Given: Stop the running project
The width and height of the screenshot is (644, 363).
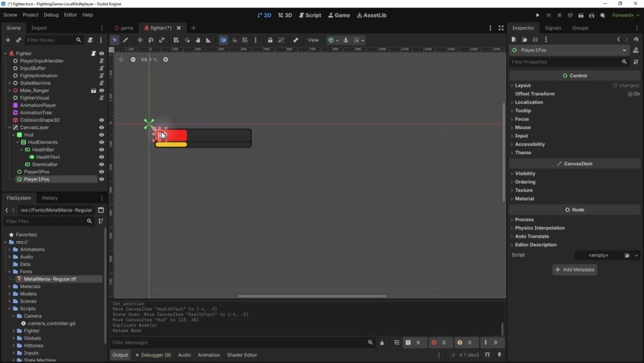Looking at the screenshot, I should point(559,15).
